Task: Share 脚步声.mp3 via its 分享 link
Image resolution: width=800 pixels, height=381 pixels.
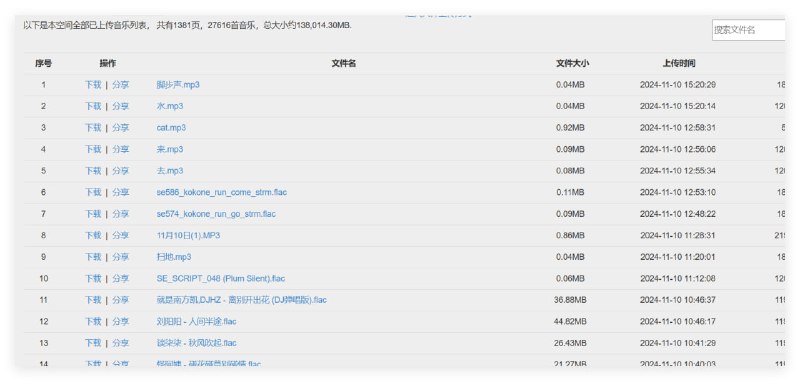Action: 121,85
